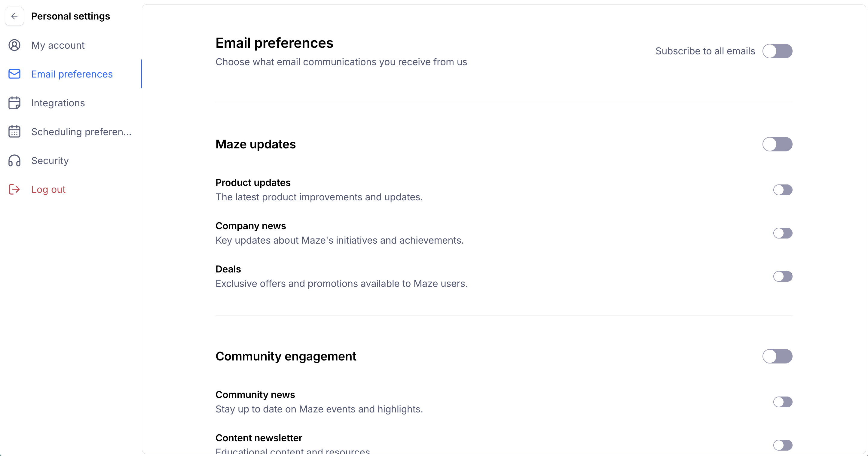The width and height of the screenshot is (868, 456).
Task: Switch on Deals email notifications
Action: [783, 276]
